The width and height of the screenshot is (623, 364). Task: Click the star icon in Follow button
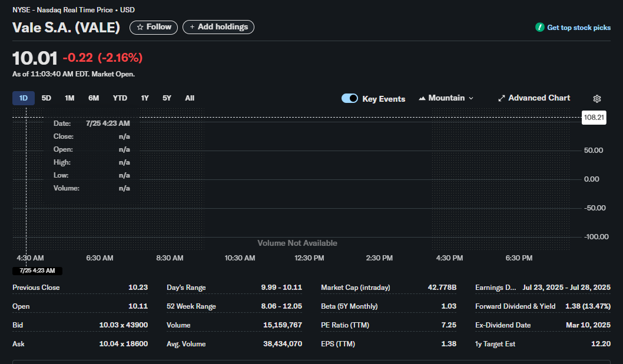click(140, 27)
